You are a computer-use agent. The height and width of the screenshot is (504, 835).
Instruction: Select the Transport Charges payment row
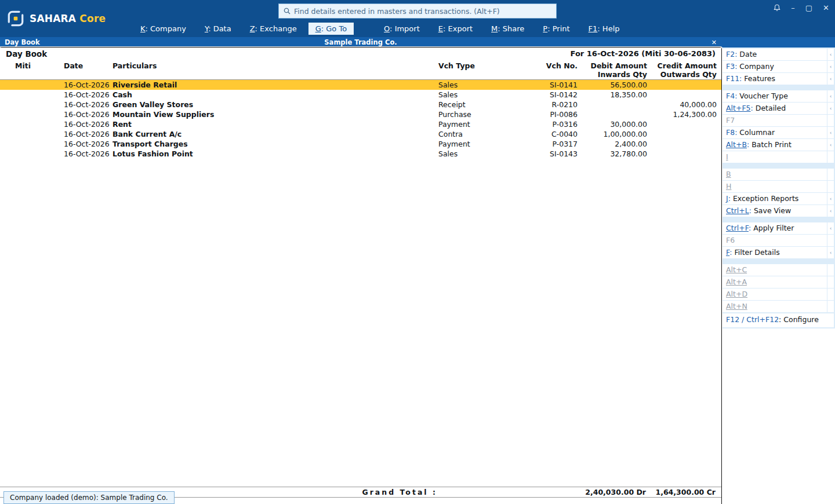point(361,144)
